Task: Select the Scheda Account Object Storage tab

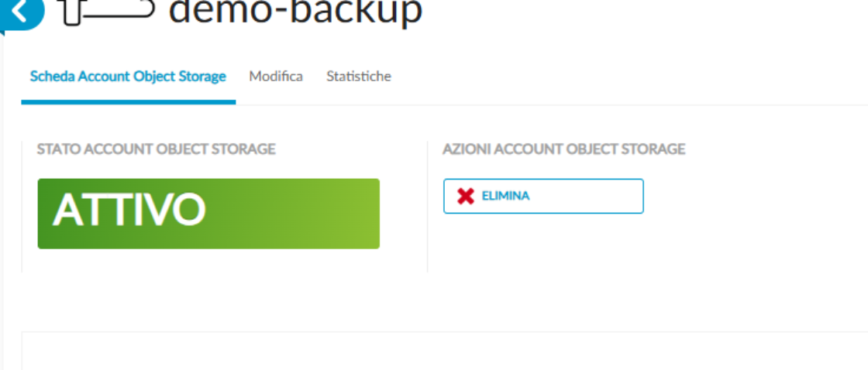Action: click(128, 77)
